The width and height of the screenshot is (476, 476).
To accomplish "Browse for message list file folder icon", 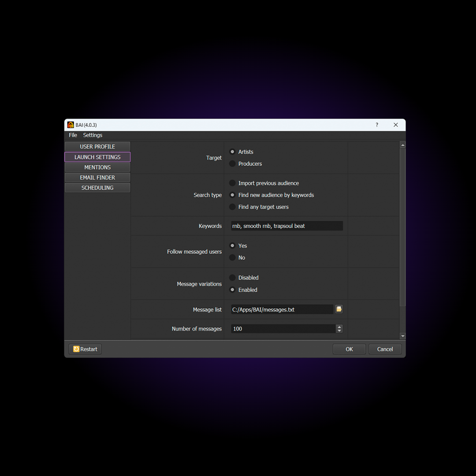I will [x=339, y=309].
